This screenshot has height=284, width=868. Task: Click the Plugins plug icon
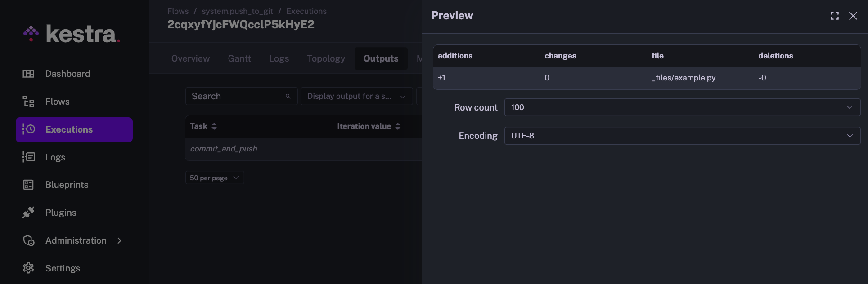pyautogui.click(x=28, y=213)
